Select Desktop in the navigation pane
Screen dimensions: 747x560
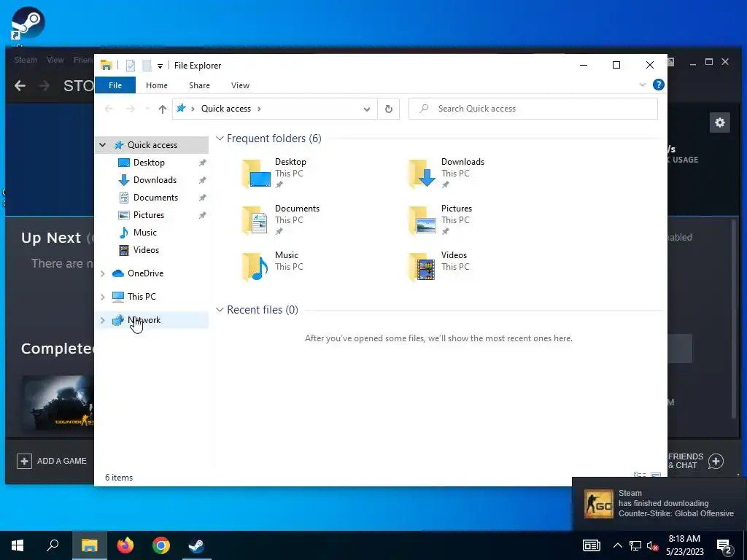tap(149, 163)
